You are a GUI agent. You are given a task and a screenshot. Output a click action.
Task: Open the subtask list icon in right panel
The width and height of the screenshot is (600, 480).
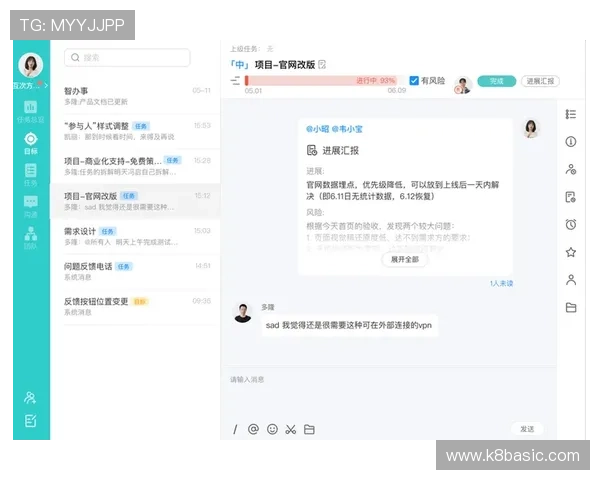point(571,114)
